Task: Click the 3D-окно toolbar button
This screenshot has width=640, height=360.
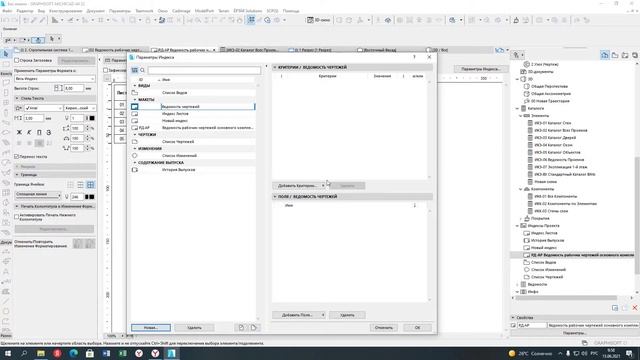Action: 318,20
